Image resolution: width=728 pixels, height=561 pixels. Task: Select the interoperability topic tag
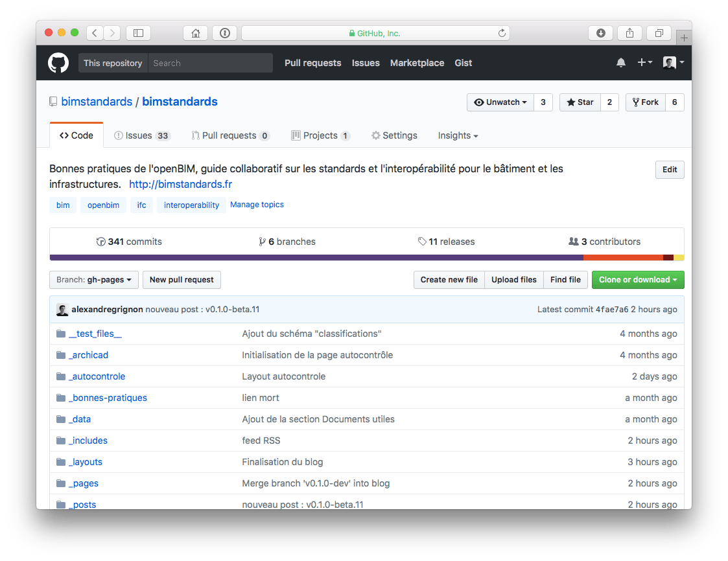(x=191, y=205)
